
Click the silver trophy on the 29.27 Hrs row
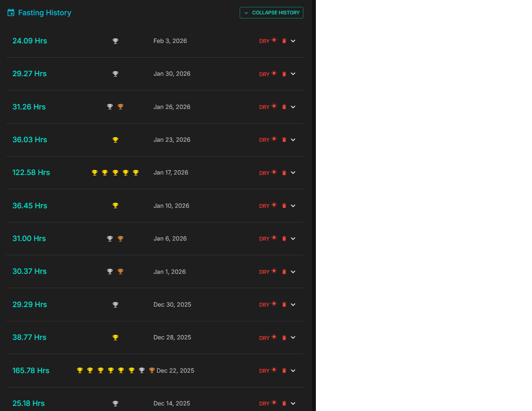coord(115,74)
